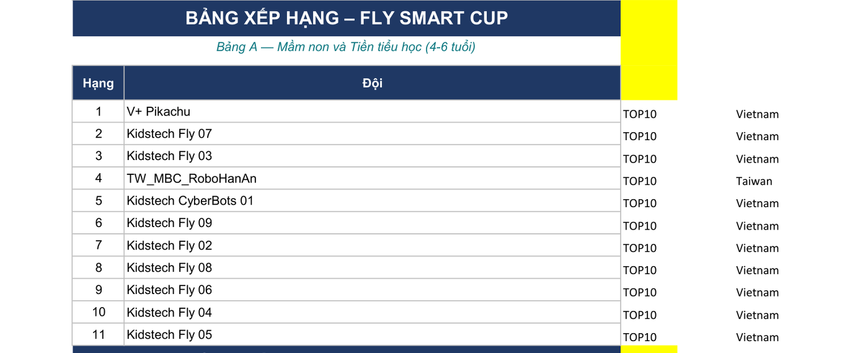The width and height of the screenshot is (868, 353).
Task: Select the Kidstech Fly 09 cell
Action: 372,223
